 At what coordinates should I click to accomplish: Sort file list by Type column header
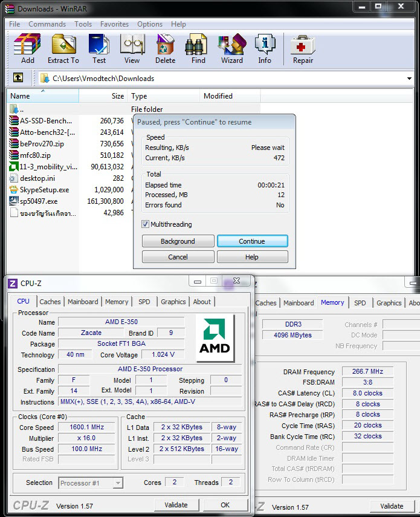click(x=164, y=96)
